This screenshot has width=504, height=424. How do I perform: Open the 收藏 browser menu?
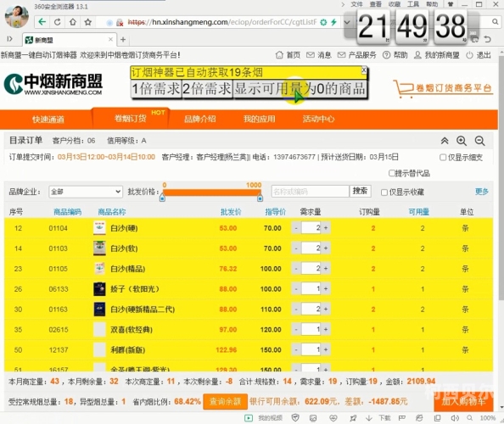(x=394, y=4)
